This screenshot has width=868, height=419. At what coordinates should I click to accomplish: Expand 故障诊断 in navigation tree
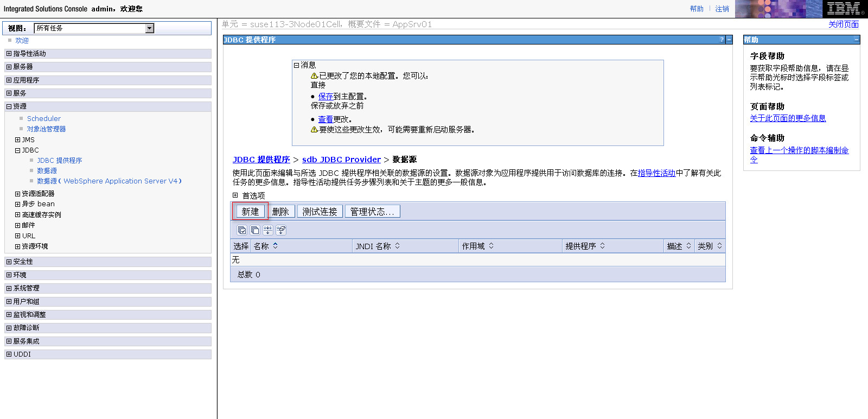click(x=9, y=328)
